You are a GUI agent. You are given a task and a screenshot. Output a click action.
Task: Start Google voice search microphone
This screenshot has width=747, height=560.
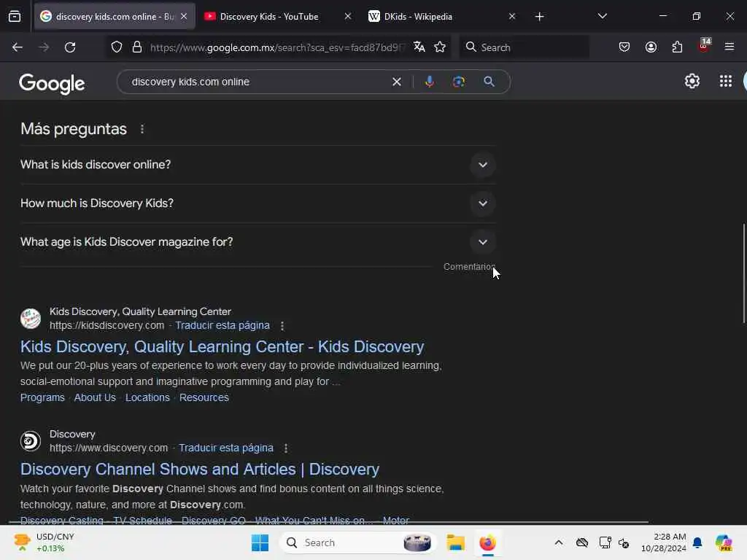[x=429, y=82]
